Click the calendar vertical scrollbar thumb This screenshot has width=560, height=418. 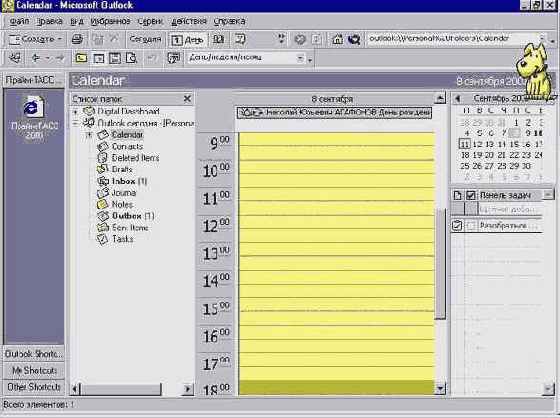point(441,264)
